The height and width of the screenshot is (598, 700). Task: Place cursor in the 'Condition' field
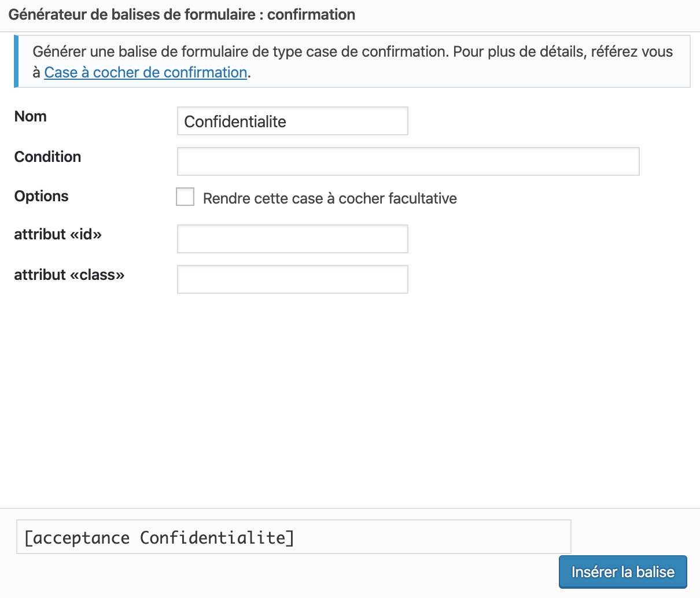pos(408,161)
